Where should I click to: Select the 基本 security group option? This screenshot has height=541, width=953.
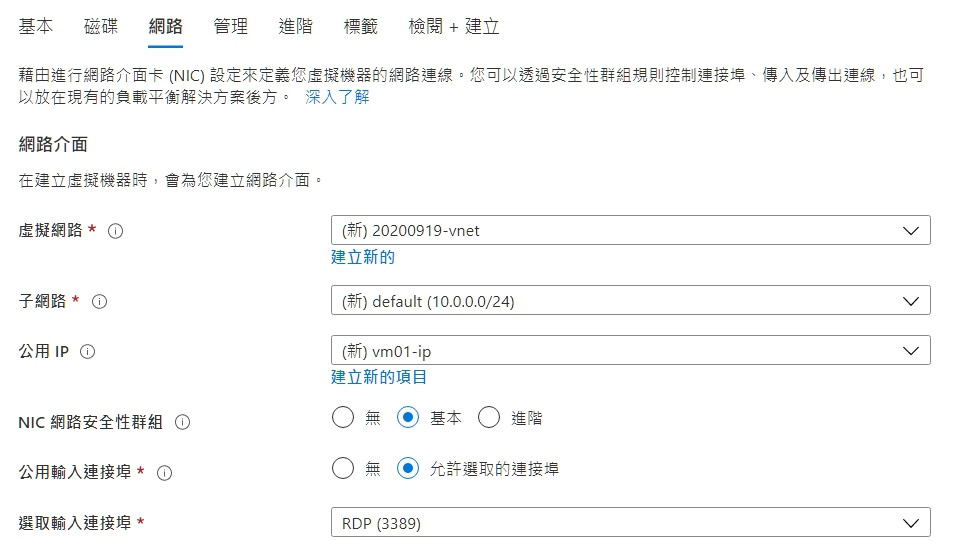coord(408,418)
